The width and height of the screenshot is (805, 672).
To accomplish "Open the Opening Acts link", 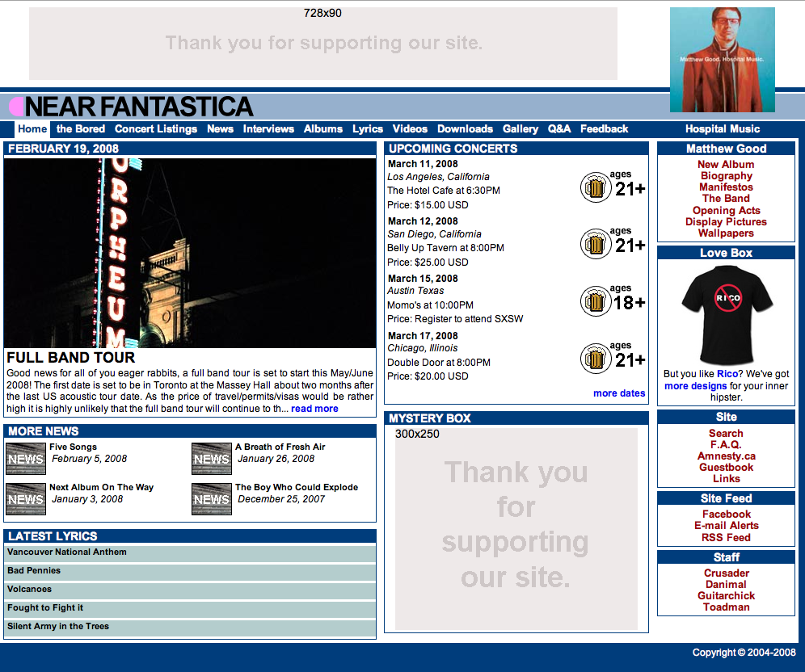I will click(726, 210).
